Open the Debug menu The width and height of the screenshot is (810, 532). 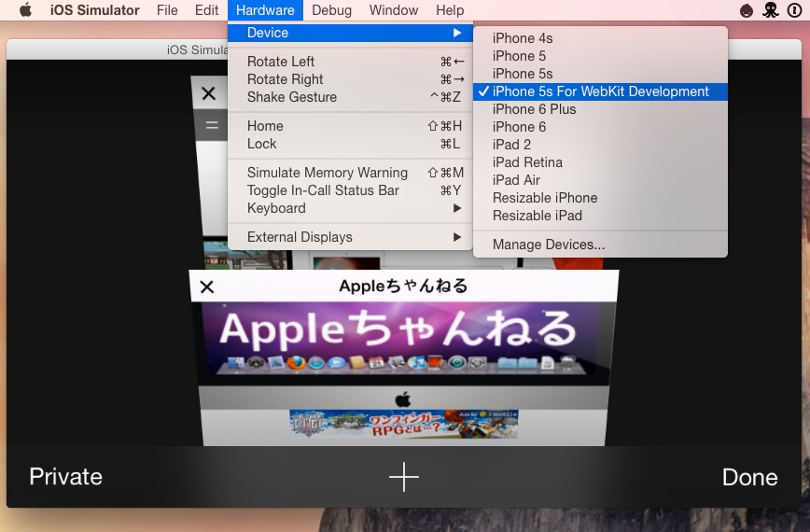(331, 10)
